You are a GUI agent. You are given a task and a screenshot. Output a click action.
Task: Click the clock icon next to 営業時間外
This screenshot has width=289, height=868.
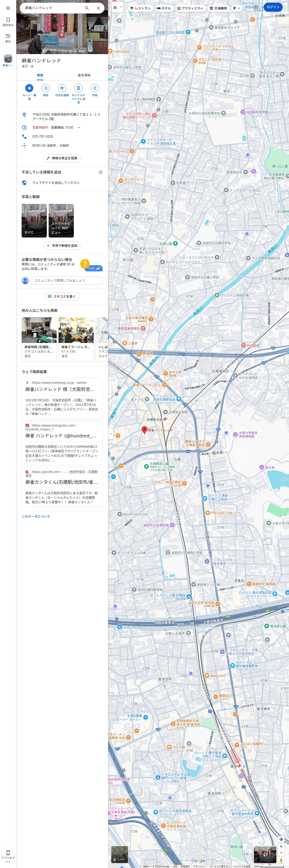pyautogui.click(x=24, y=127)
